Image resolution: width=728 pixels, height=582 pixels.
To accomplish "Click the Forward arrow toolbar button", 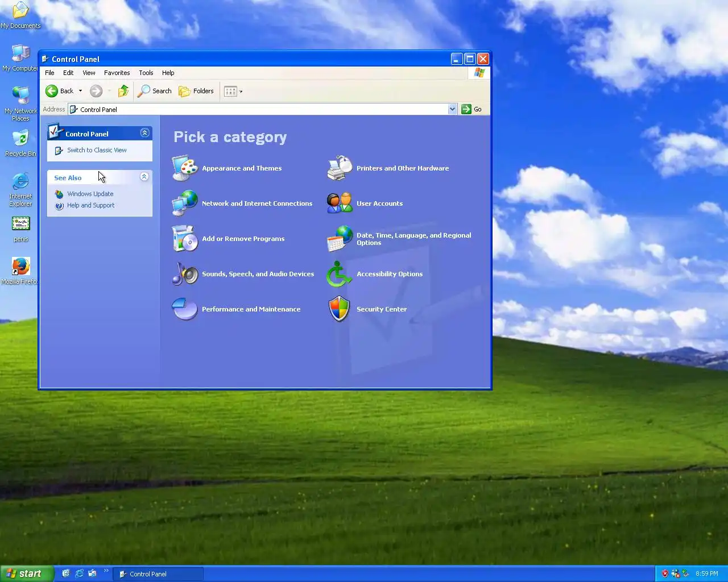I will tap(96, 91).
